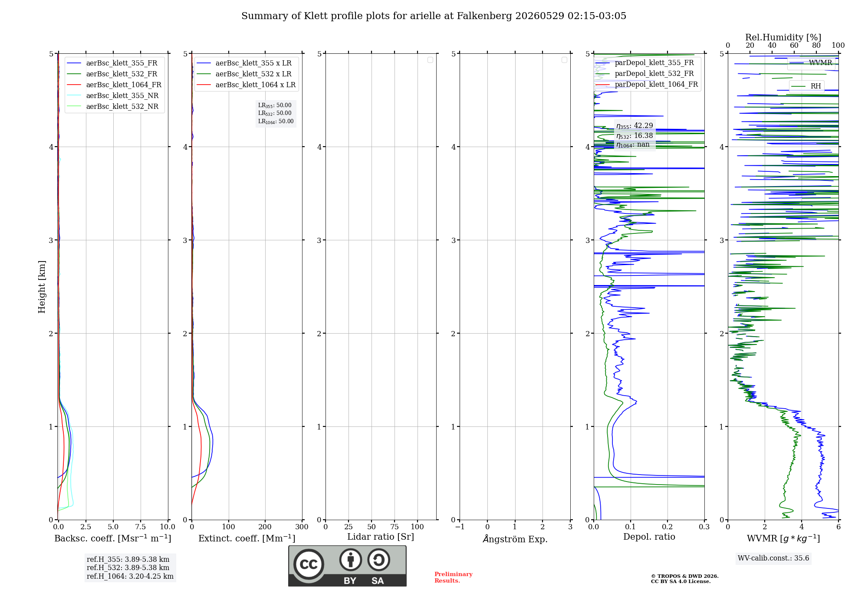Click the Height [km] axis label
This screenshot has width=868, height=590.
42,287
